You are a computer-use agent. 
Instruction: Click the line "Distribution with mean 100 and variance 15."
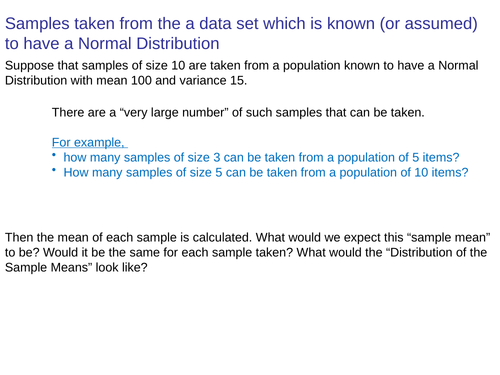(126, 80)
